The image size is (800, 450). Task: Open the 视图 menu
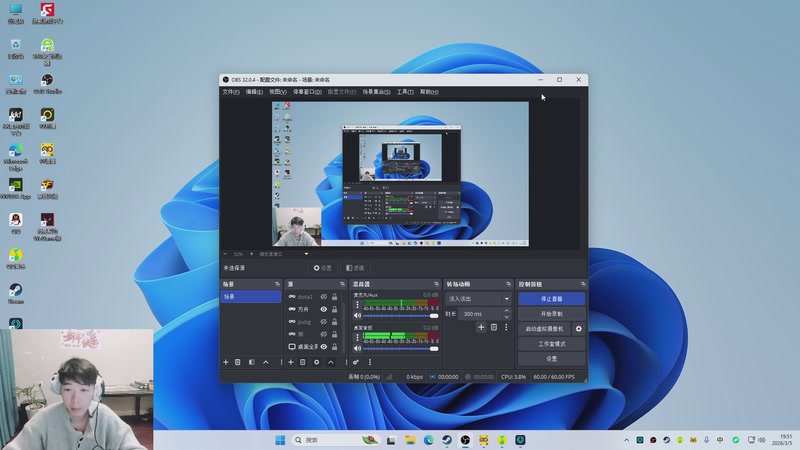[278, 92]
